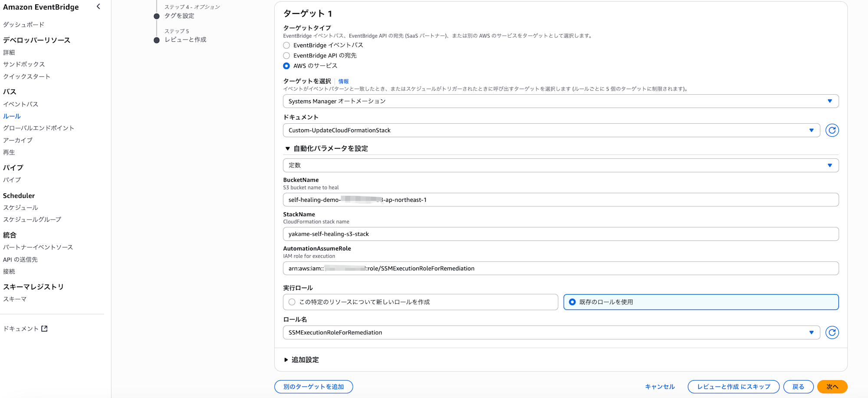This screenshot has width=868, height=398.
Task: Choose the use existing role option
Action: pyautogui.click(x=701, y=302)
